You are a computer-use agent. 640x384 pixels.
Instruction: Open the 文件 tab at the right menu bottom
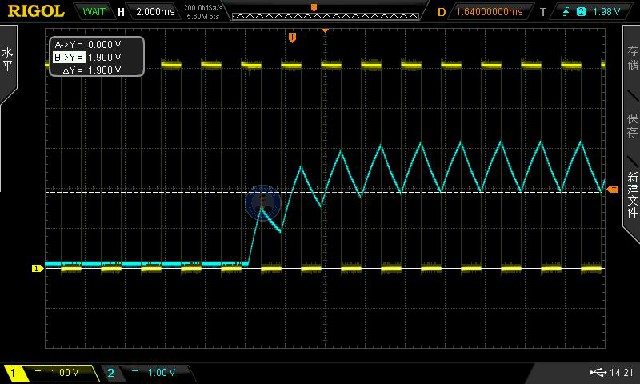[x=633, y=196]
